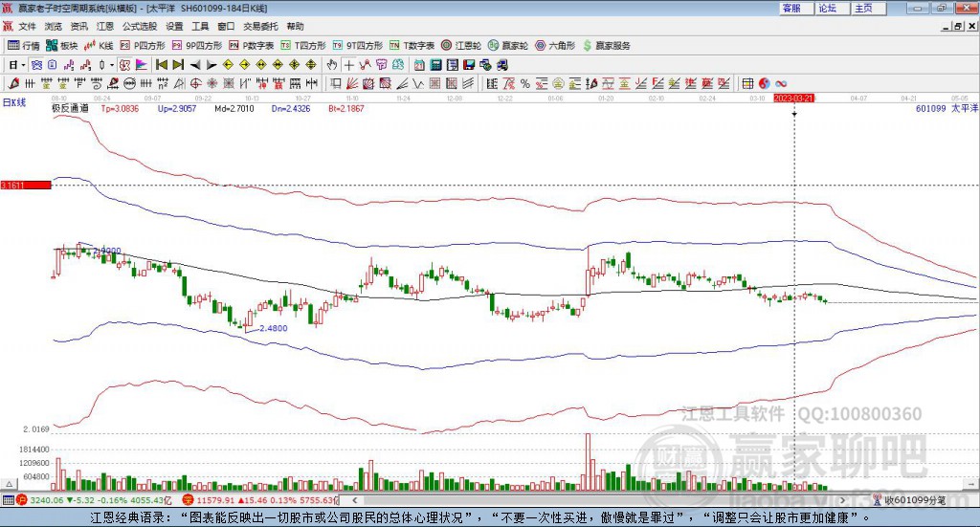Open the 浏览 menu
This screenshot has width=980, height=527.
coord(54,26)
